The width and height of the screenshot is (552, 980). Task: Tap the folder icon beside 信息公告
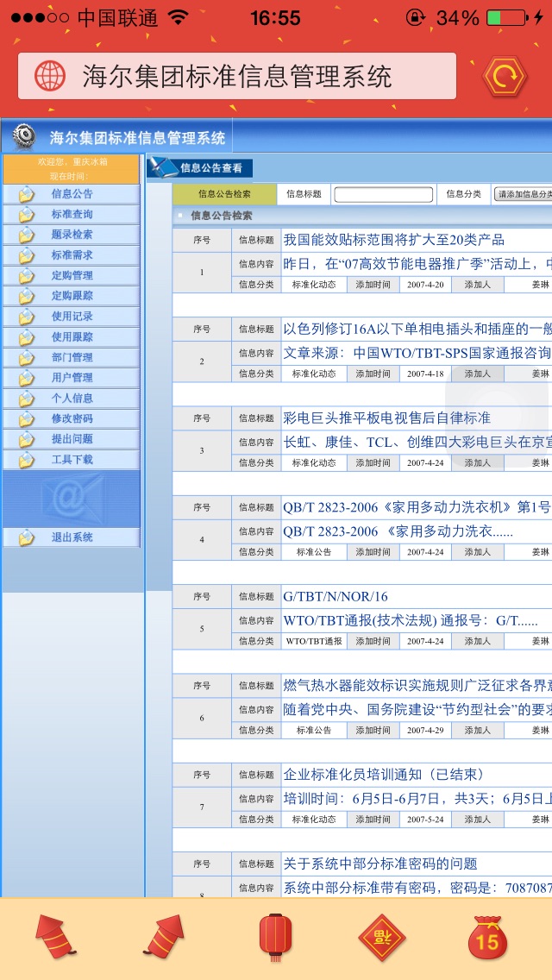tap(26, 194)
